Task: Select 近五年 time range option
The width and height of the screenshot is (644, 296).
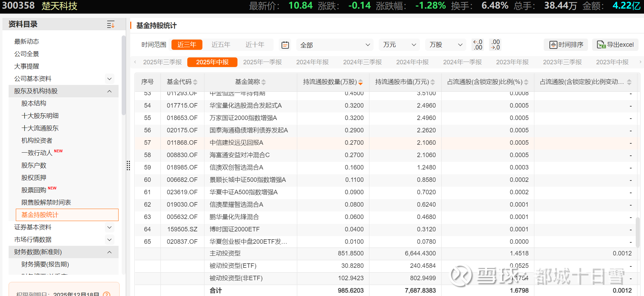Action: click(221, 45)
